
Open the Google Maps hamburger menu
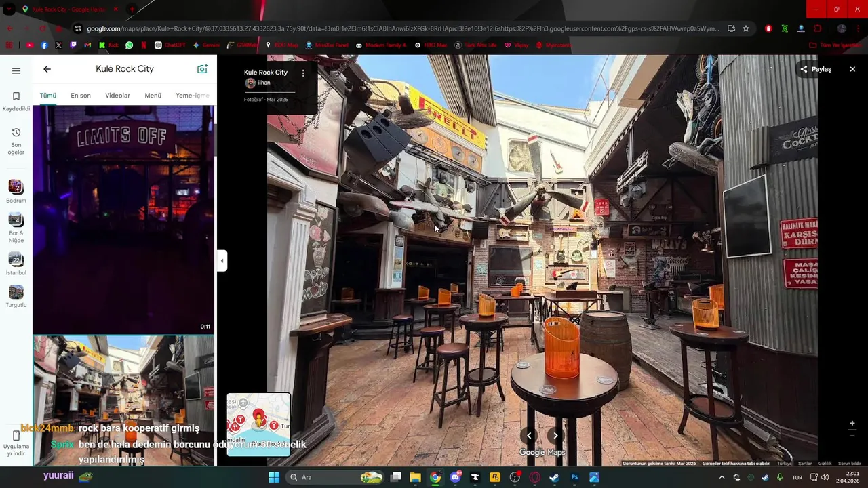tap(16, 70)
